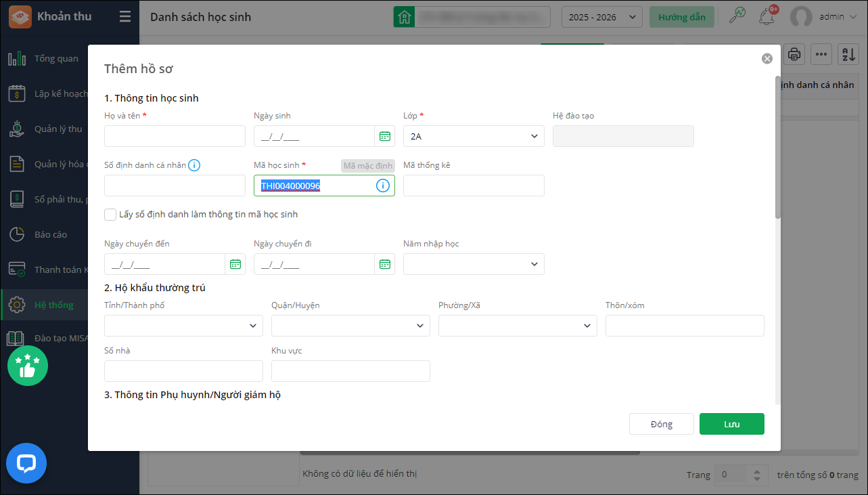
Task: Click the Số nhà input field
Action: pos(183,371)
